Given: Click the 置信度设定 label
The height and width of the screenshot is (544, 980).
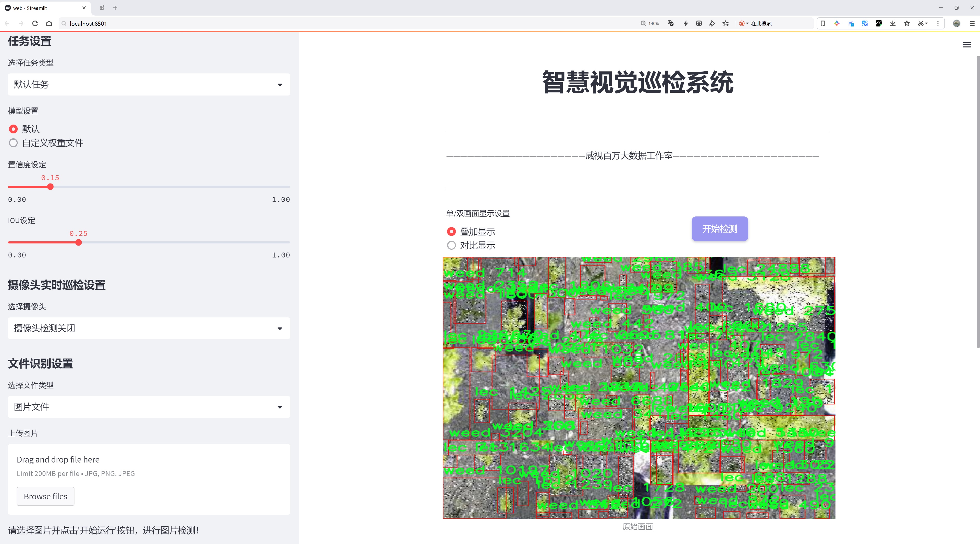Looking at the screenshot, I should pos(27,165).
